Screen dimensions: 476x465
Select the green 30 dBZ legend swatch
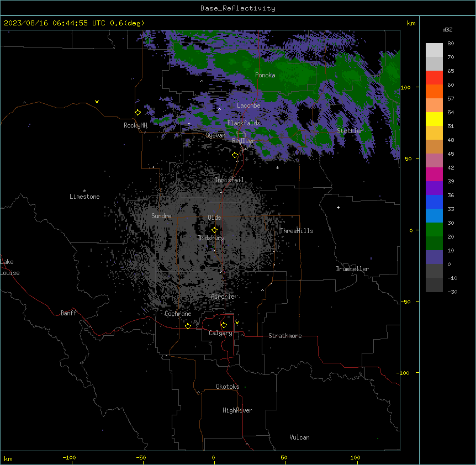point(434,230)
